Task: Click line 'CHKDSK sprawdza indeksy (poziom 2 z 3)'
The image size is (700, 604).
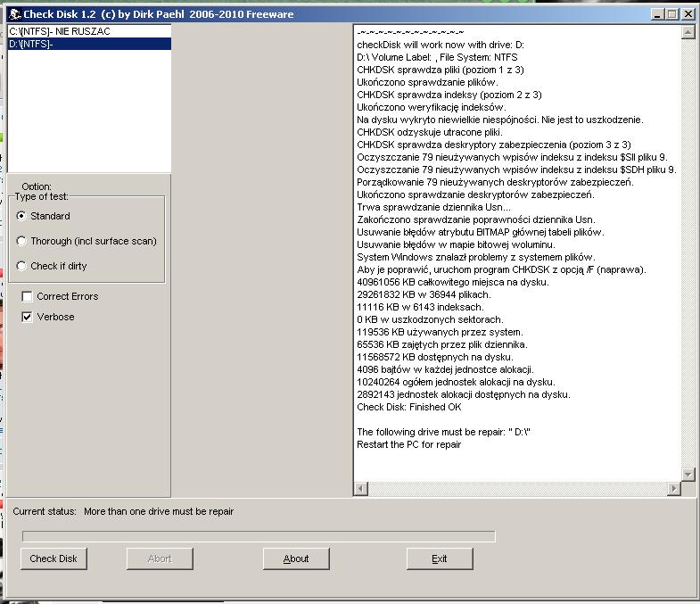Action: coord(449,95)
